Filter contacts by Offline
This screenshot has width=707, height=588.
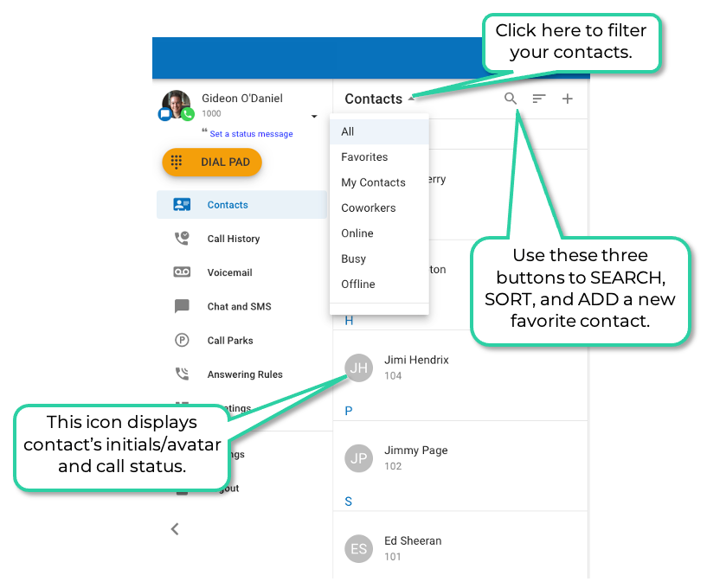point(379,284)
